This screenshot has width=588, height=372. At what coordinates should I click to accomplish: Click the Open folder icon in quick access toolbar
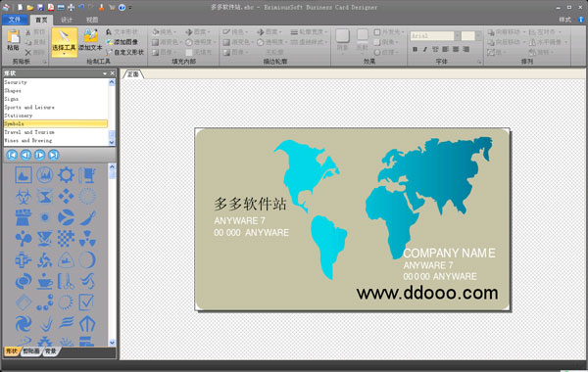point(30,7)
